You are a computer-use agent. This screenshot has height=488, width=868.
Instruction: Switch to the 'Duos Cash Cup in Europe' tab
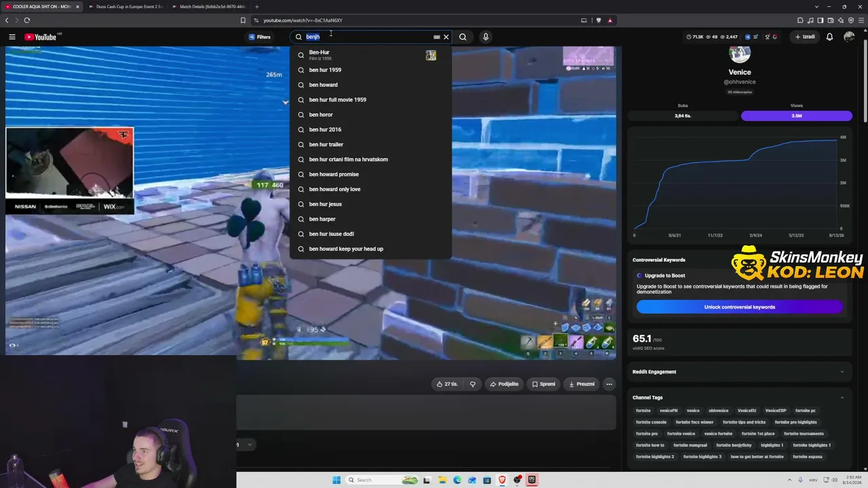coord(129,7)
